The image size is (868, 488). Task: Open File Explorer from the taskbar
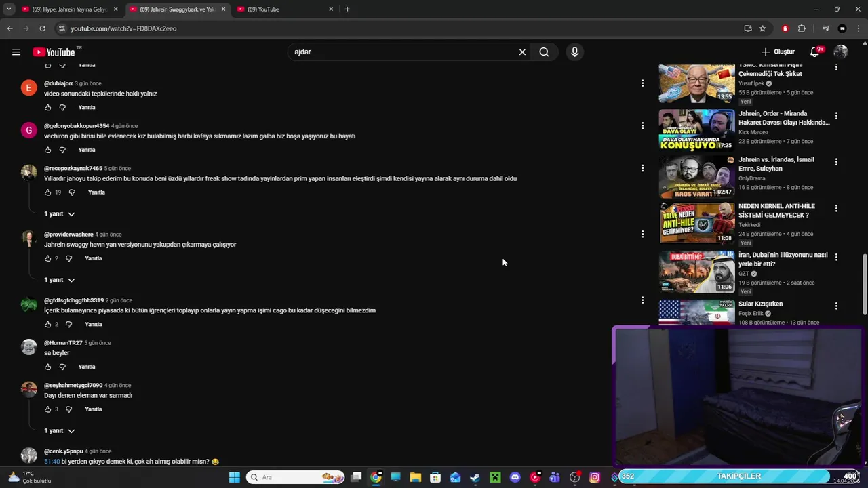(416, 477)
